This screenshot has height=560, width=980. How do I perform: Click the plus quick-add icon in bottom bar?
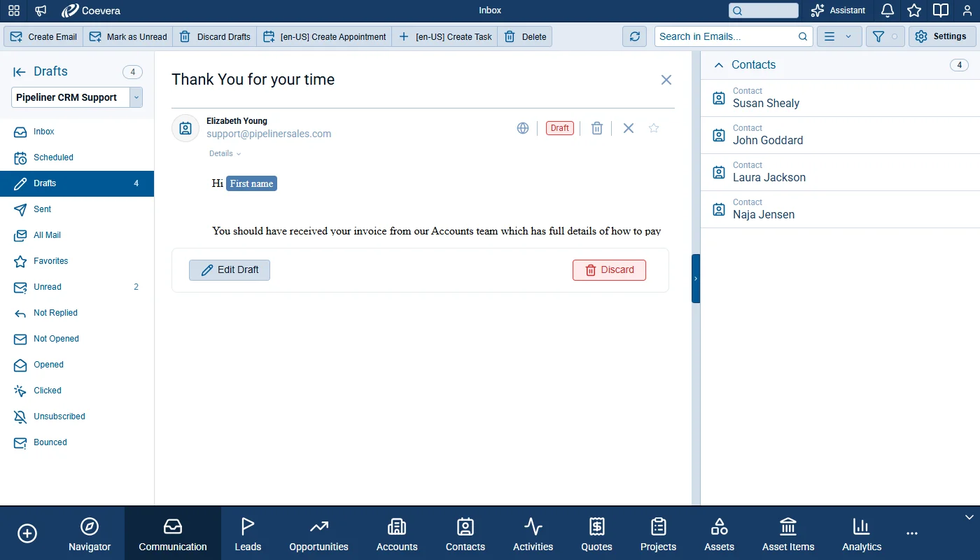[27, 533]
